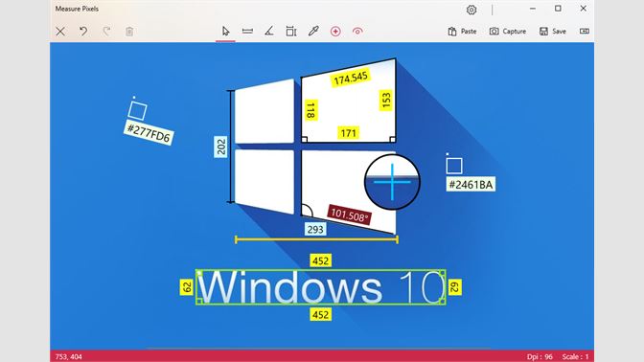This screenshot has width=644, height=362.
Task: Click the 101.508° angle label
Action: coord(350,215)
